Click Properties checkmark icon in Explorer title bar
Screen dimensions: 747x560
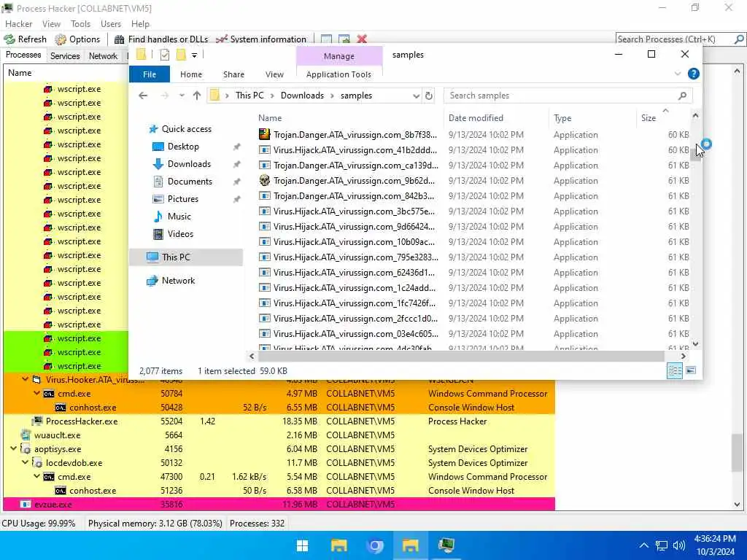coord(165,55)
